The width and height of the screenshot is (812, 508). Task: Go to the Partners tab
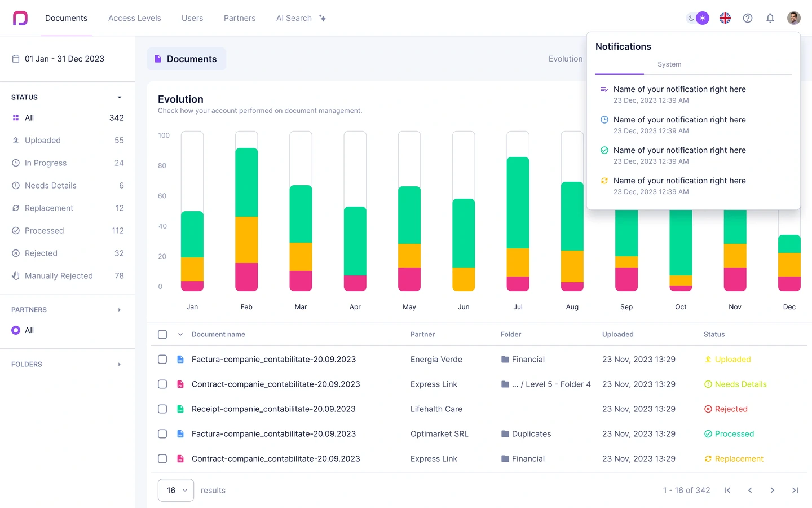pos(240,18)
